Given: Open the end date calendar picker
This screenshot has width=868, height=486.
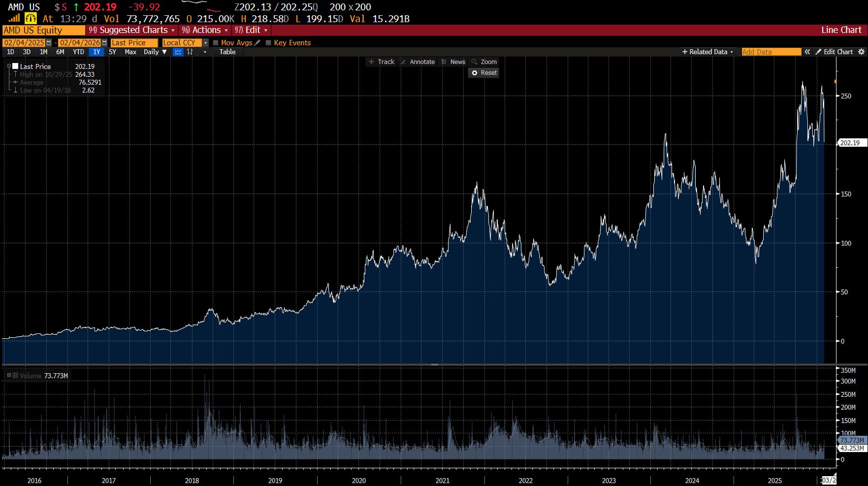Looking at the screenshot, I should pos(104,43).
